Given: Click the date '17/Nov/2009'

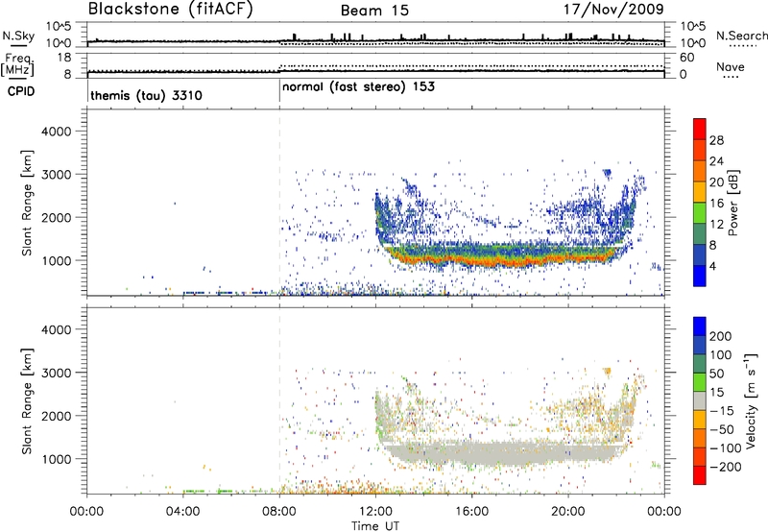Looking at the screenshot, I should point(613,10).
